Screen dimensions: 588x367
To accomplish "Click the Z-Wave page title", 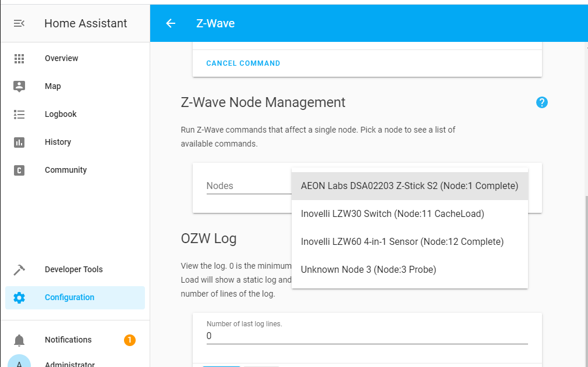I will (215, 23).
